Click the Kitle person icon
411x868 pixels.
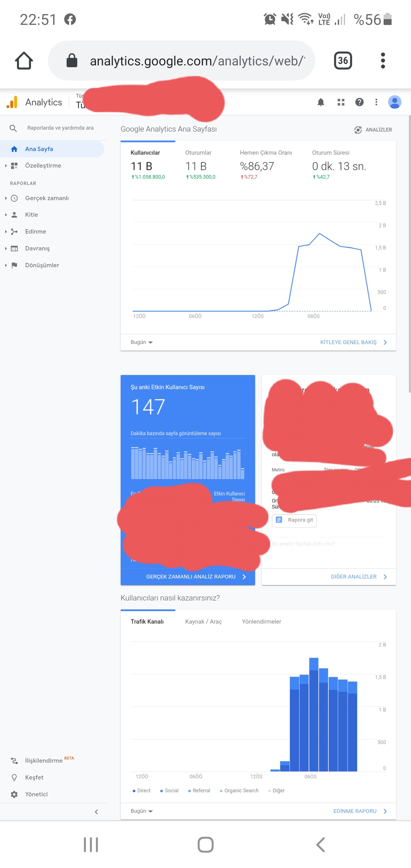(14, 215)
